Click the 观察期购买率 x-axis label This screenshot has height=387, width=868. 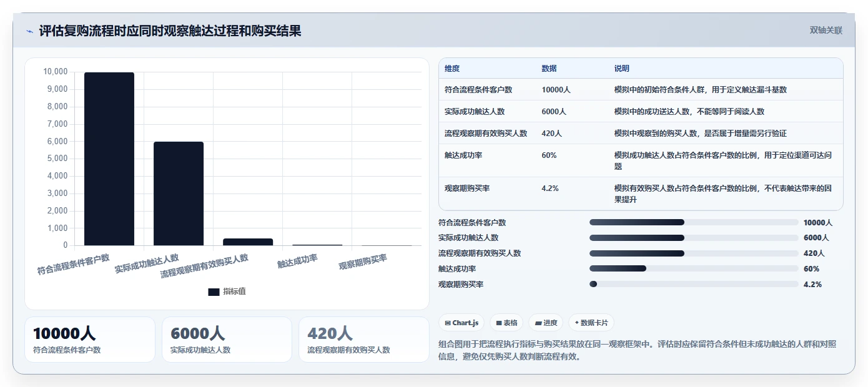pos(363,262)
